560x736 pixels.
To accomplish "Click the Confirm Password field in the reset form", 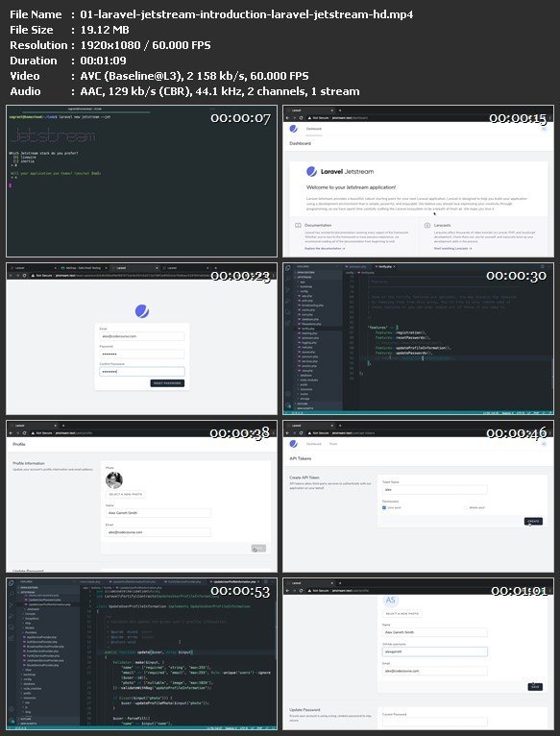I will pyautogui.click(x=142, y=371).
